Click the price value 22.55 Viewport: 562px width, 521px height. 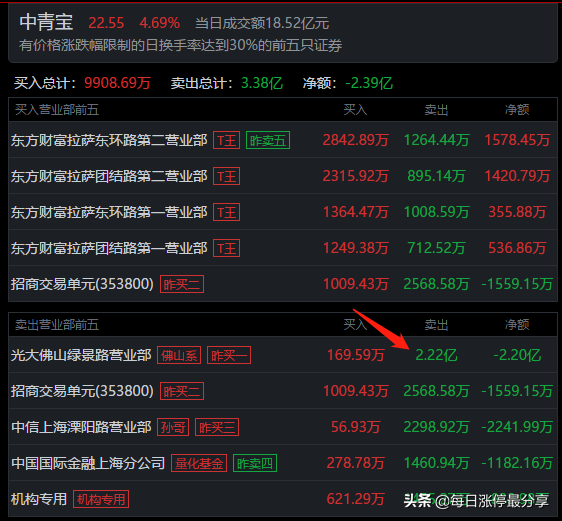point(106,23)
